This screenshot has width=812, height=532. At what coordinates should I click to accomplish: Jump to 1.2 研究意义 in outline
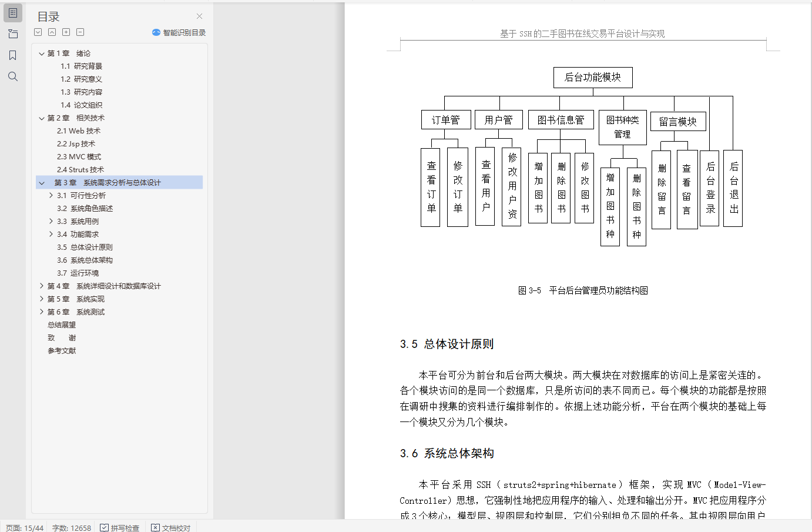tap(81, 79)
